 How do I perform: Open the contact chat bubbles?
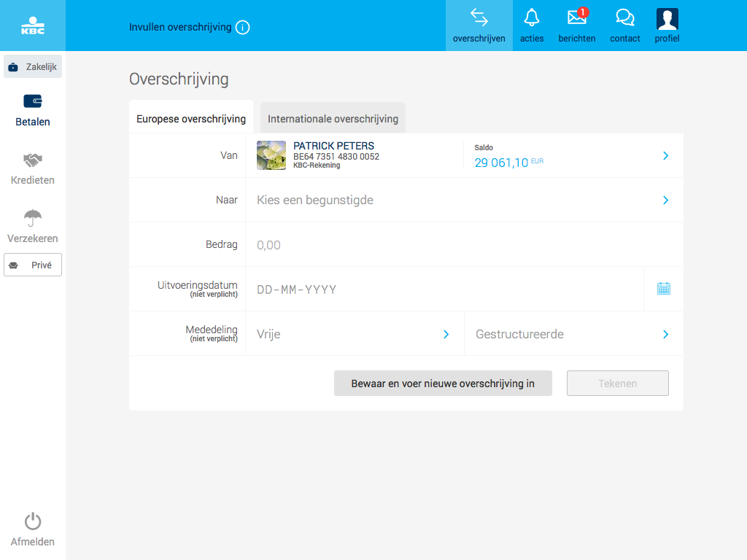pyautogui.click(x=624, y=18)
